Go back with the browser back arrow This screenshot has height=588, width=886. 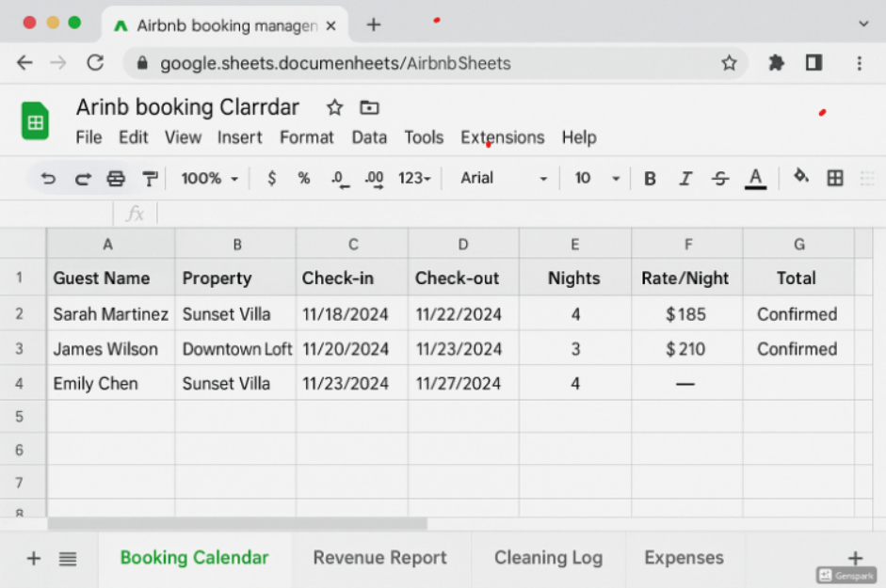[x=24, y=63]
